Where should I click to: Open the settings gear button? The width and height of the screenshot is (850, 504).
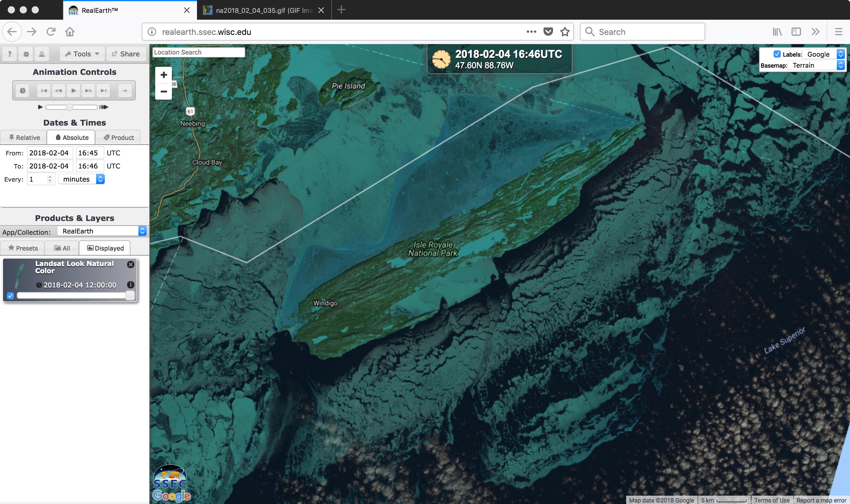point(26,54)
